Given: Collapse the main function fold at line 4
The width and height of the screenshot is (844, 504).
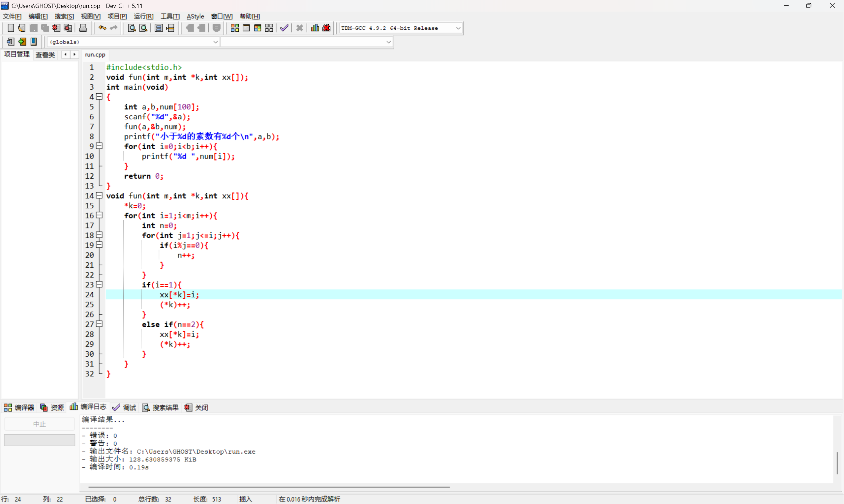Looking at the screenshot, I should 99,97.
